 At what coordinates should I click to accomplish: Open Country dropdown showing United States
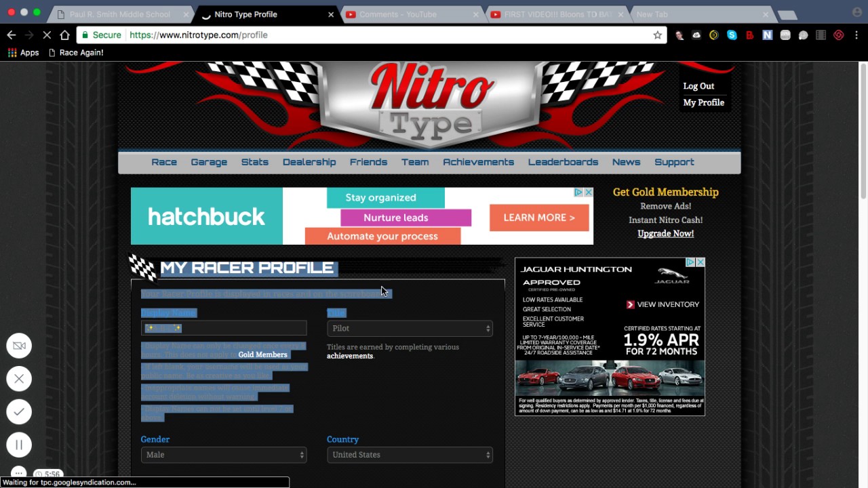tap(410, 455)
